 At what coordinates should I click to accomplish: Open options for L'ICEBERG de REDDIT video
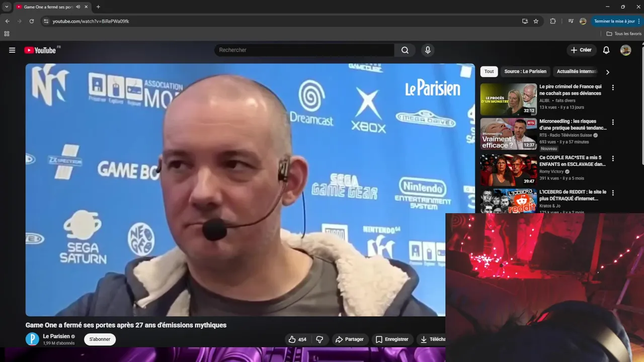[x=613, y=193]
